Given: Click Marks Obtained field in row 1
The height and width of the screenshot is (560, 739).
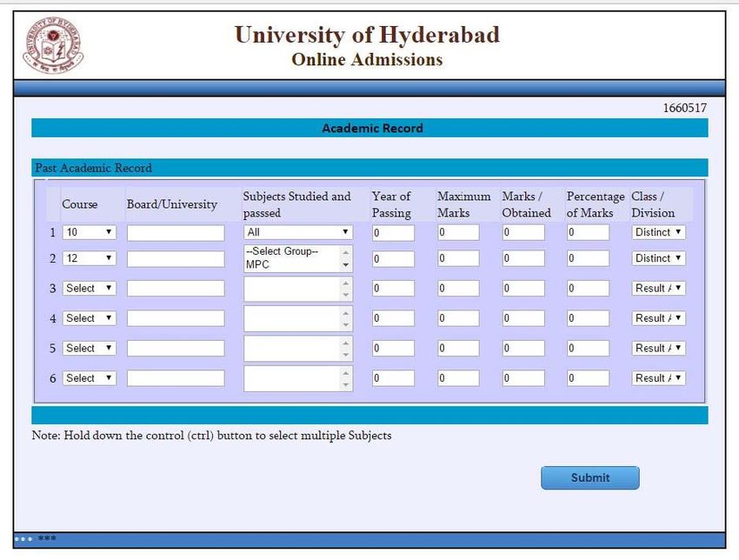Looking at the screenshot, I should [x=523, y=232].
